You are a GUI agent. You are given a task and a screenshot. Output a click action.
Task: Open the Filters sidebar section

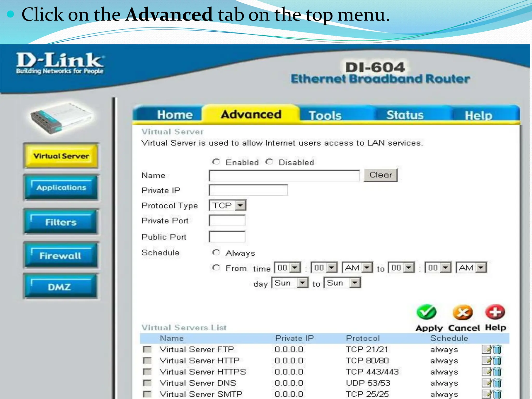61,222
